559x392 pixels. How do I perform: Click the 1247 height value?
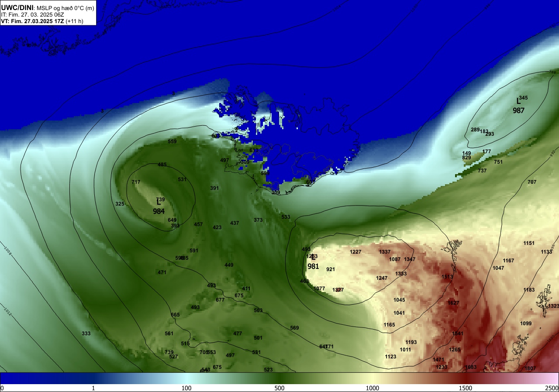[382, 278]
